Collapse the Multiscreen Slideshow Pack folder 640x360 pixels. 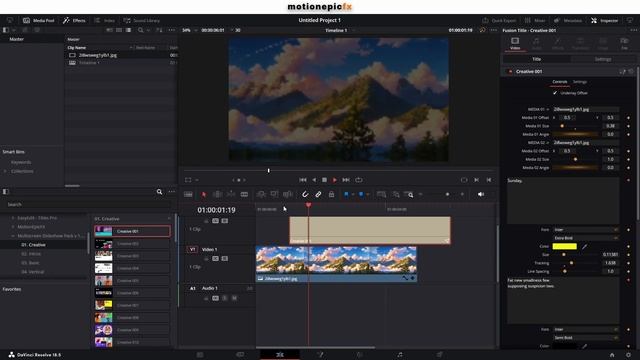[13, 236]
